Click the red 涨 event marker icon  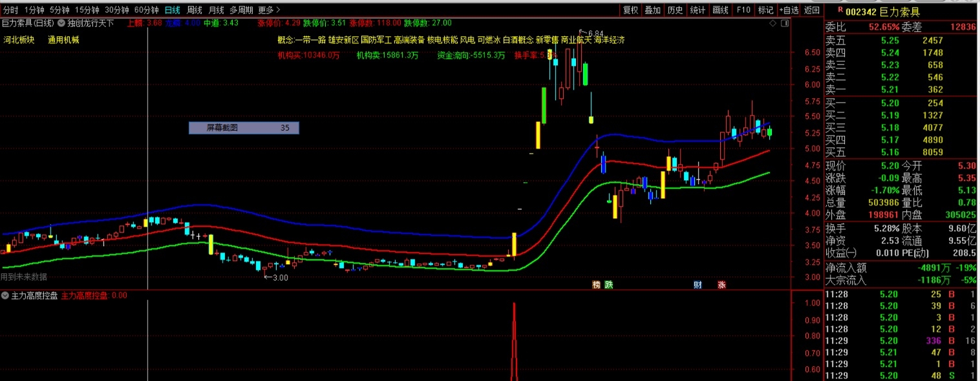tap(721, 285)
